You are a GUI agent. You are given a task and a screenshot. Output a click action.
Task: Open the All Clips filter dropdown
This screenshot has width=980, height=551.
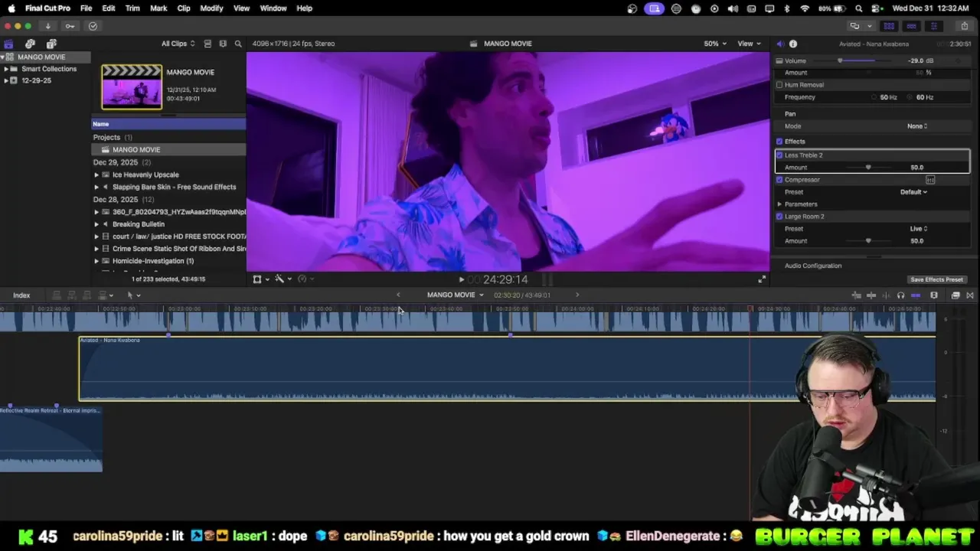tap(178, 44)
